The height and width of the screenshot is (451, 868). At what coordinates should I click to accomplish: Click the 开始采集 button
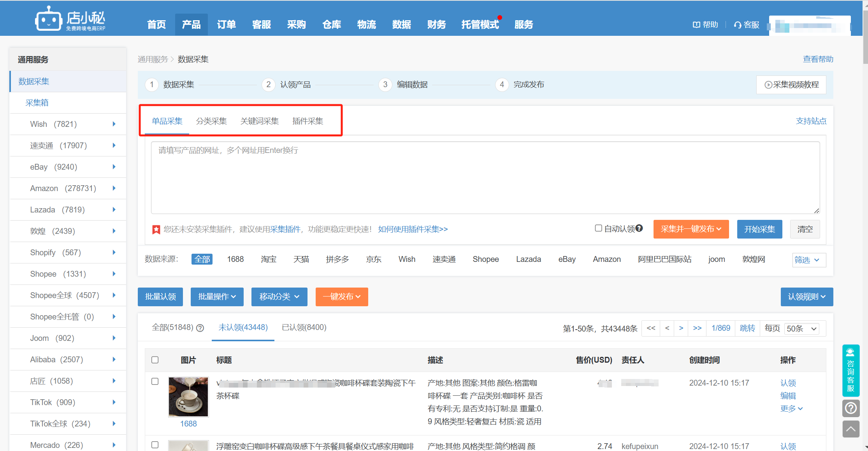(x=759, y=229)
